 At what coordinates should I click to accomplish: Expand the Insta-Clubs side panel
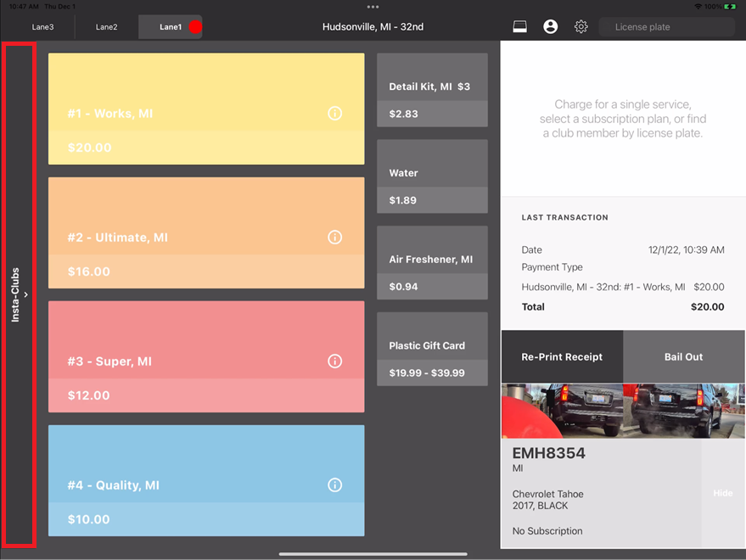click(x=19, y=294)
